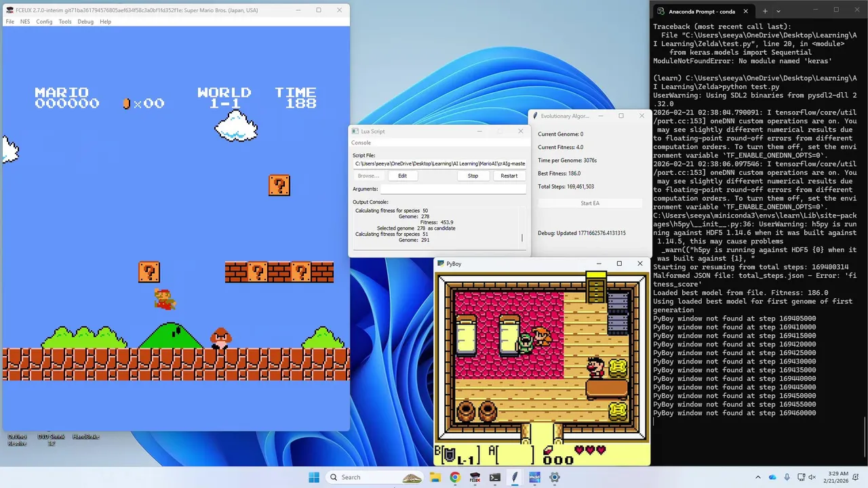Select the DaVinci Resolve desktop shortcut
868x488 pixels.
(18, 439)
